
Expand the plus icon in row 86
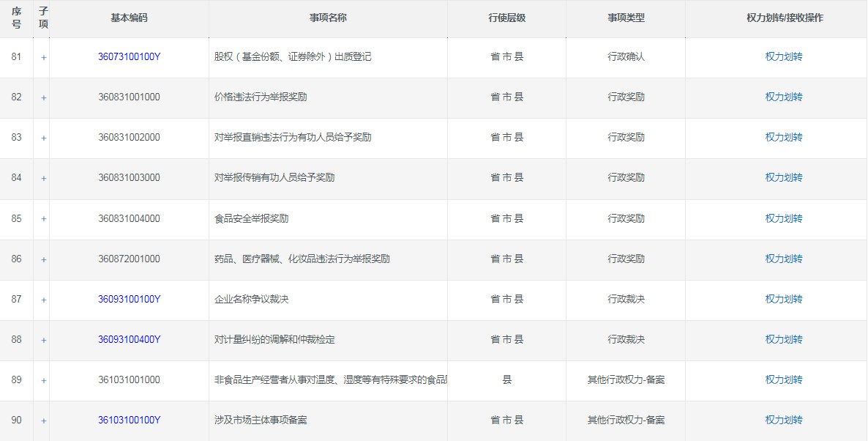43,259
